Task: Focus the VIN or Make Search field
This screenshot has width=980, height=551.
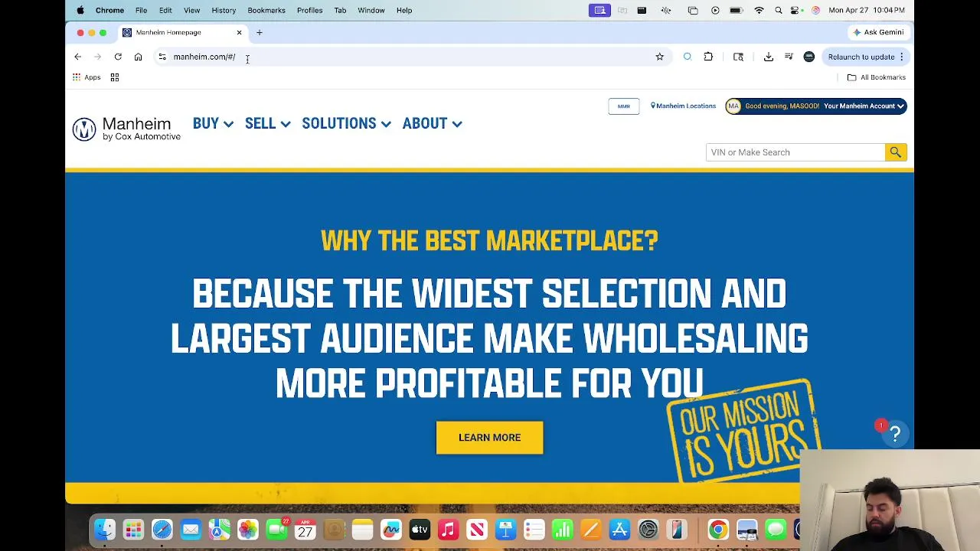Action: click(x=795, y=152)
